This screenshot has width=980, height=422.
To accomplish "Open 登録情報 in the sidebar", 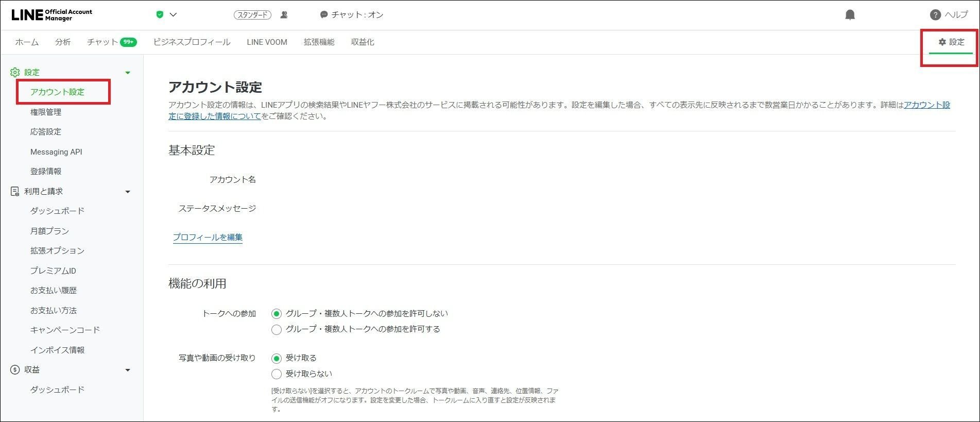I will pyautogui.click(x=46, y=172).
